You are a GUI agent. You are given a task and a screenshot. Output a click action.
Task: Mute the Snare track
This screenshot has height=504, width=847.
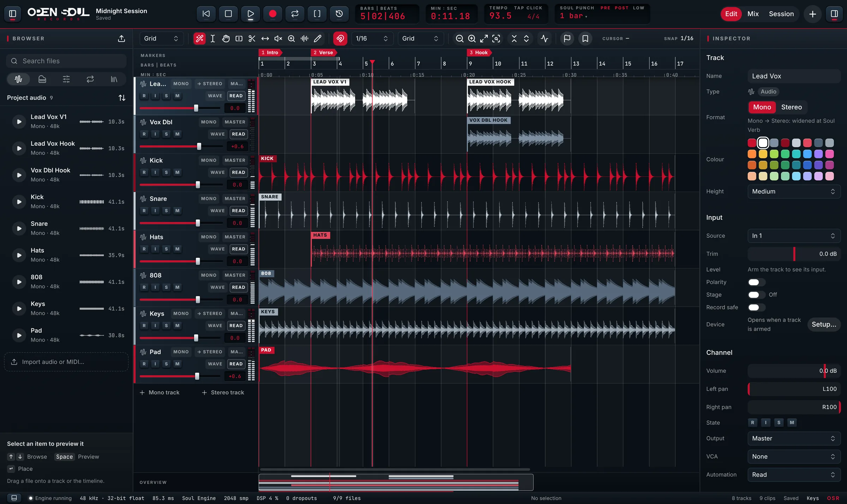pos(178,211)
